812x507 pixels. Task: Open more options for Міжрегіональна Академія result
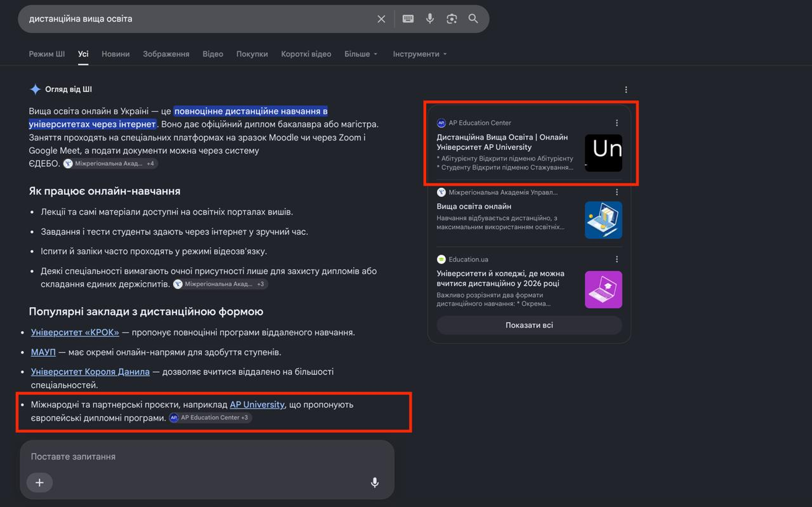[x=617, y=192]
